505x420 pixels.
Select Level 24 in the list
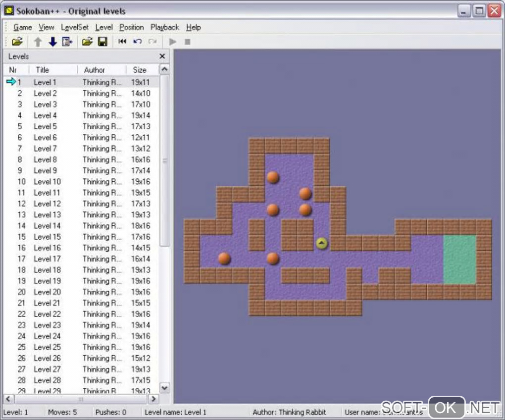[82, 336]
